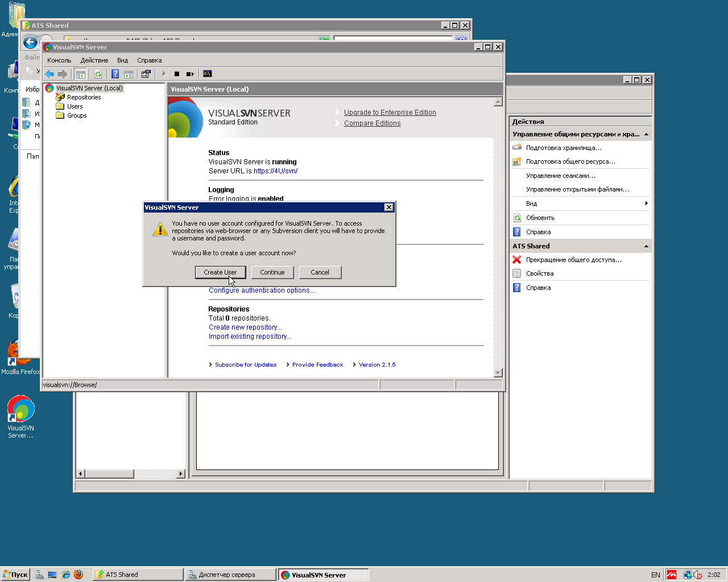Launch Firefox from quick launch
This screenshot has width=728, height=582.
coord(78,575)
